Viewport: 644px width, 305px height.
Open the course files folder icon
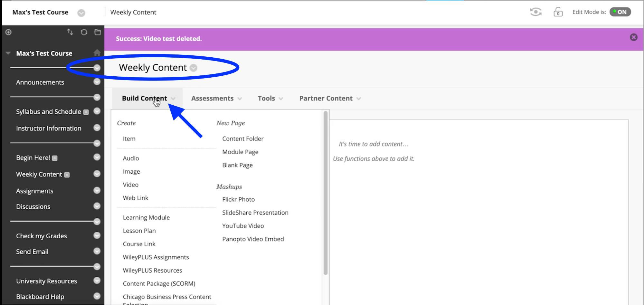(98, 32)
